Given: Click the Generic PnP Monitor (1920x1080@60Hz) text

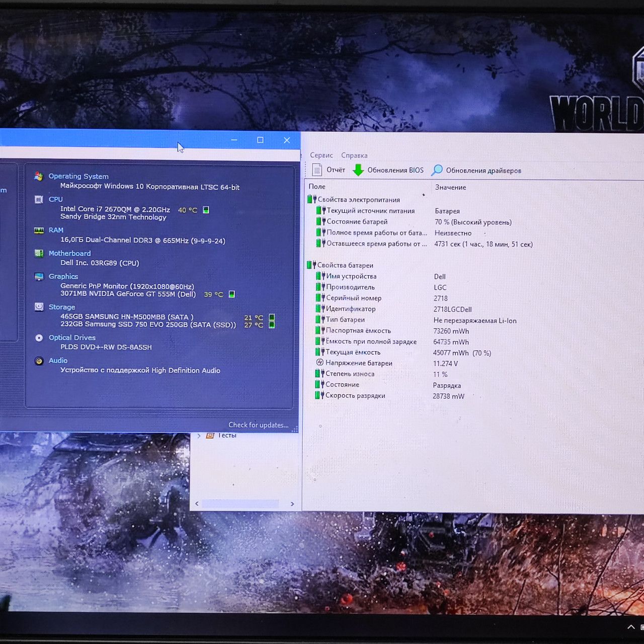Looking at the screenshot, I should tap(127, 286).
